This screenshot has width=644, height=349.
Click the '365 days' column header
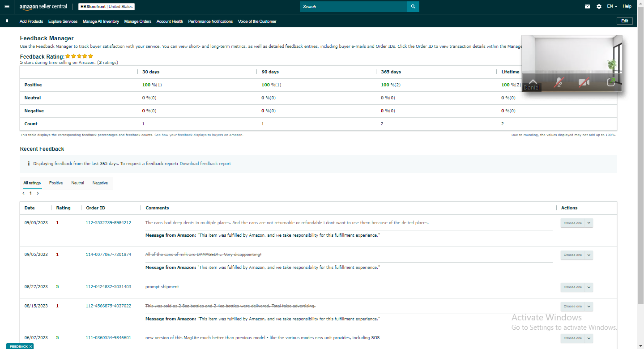click(391, 72)
